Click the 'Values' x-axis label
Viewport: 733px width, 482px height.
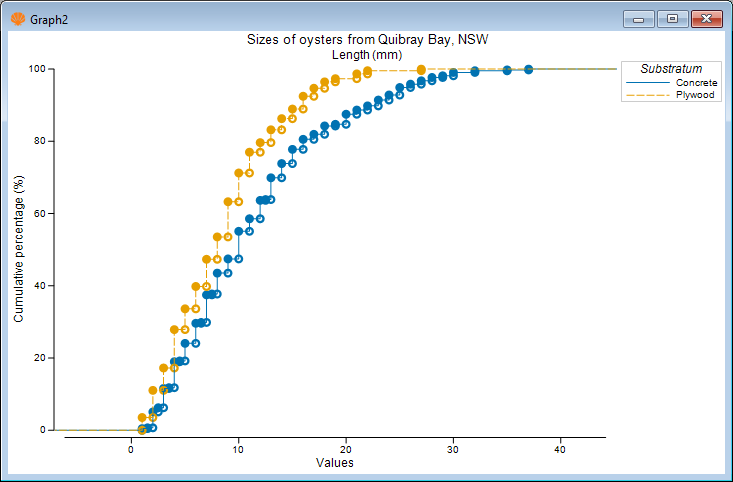pyautogui.click(x=332, y=462)
